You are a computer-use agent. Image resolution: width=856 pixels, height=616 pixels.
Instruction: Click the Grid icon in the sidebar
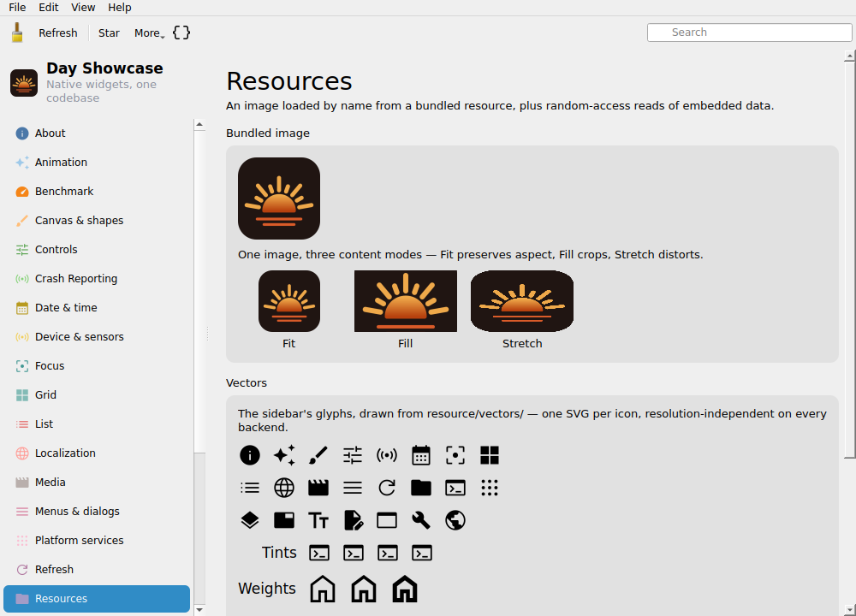[22, 395]
